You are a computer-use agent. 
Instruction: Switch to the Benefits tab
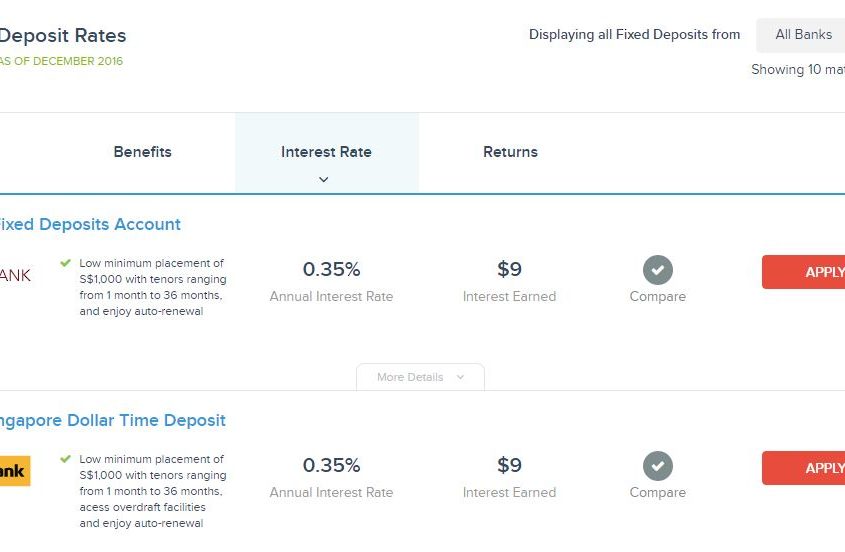[x=143, y=152]
